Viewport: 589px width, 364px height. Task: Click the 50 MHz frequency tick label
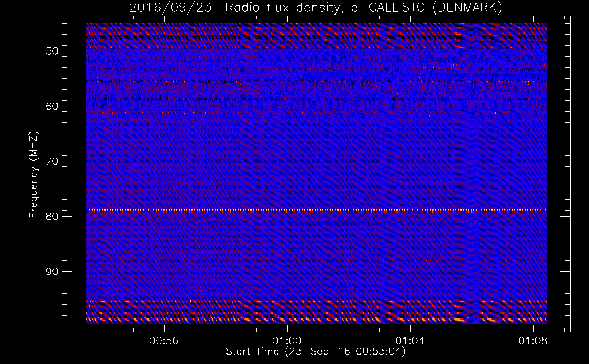[52, 51]
